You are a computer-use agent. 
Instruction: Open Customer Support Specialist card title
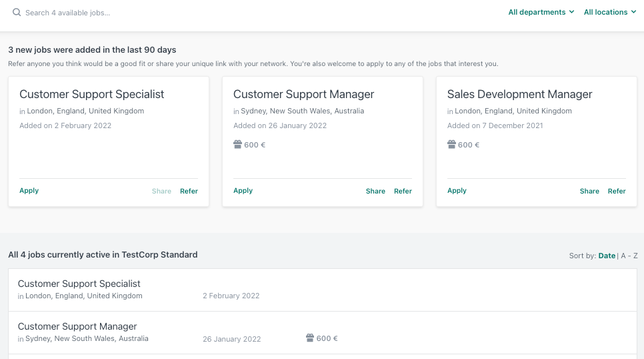point(92,94)
